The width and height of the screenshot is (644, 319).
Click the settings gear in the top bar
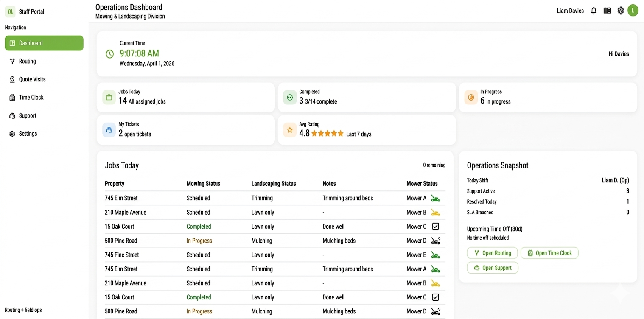coord(621,10)
